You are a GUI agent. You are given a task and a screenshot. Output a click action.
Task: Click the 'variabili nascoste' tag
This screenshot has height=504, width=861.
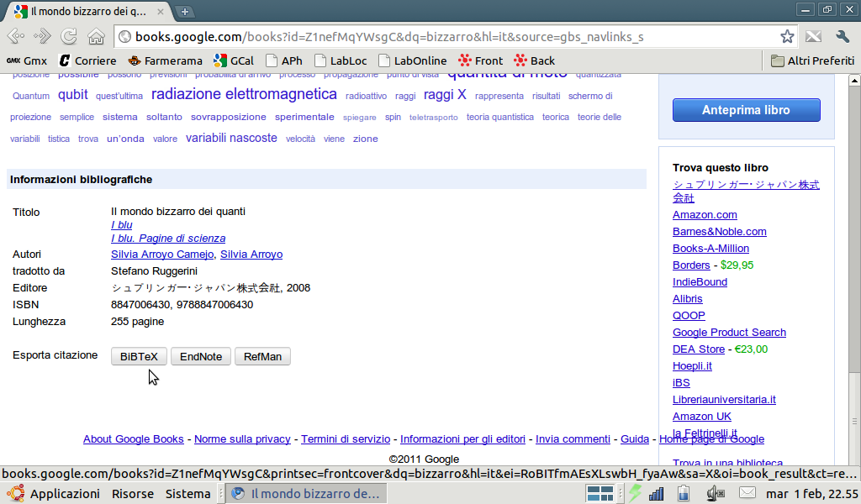231,139
